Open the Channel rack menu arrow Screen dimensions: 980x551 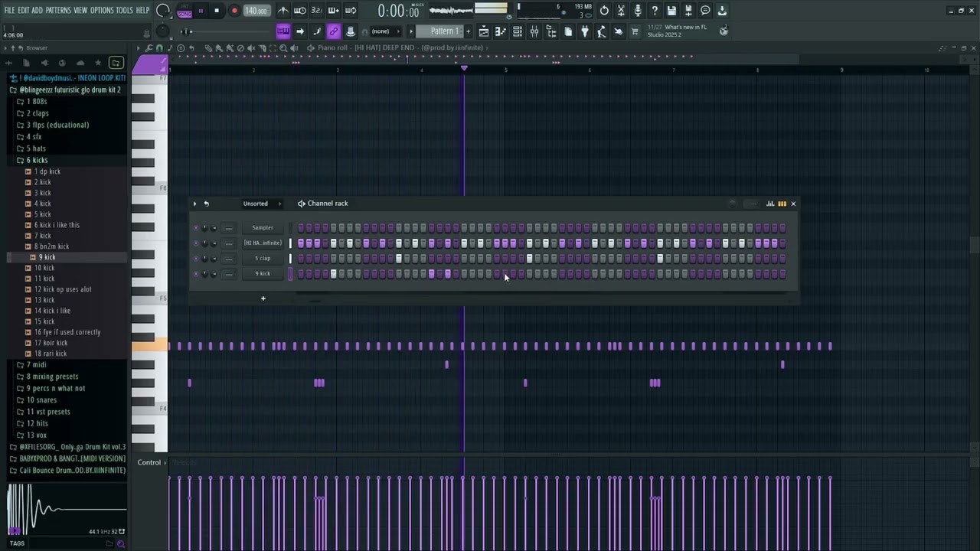(x=194, y=204)
